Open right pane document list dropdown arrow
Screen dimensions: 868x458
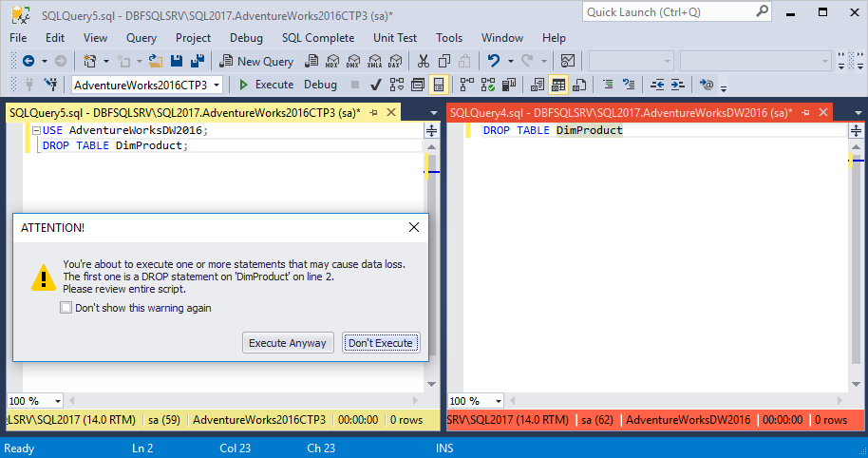click(858, 113)
